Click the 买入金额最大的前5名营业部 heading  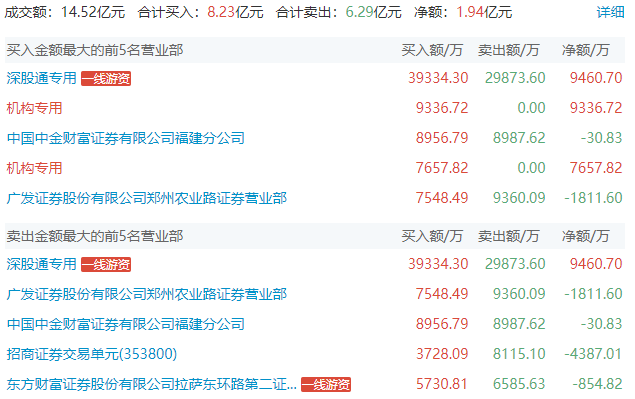point(95,50)
